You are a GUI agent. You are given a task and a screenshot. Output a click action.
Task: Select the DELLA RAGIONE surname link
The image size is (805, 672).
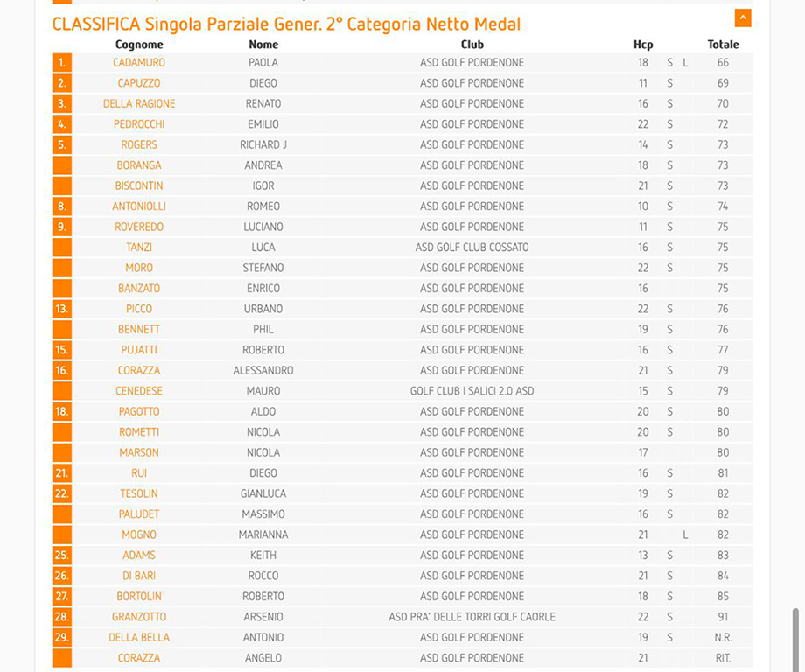pyautogui.click(x=139, y=104)
